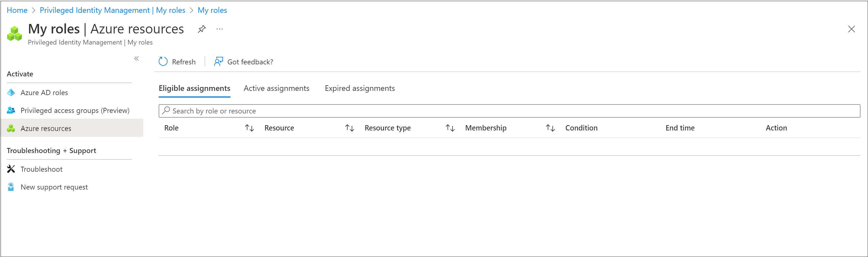Click the Got feedback person icon
868x257 pixels.
(218, 61)
